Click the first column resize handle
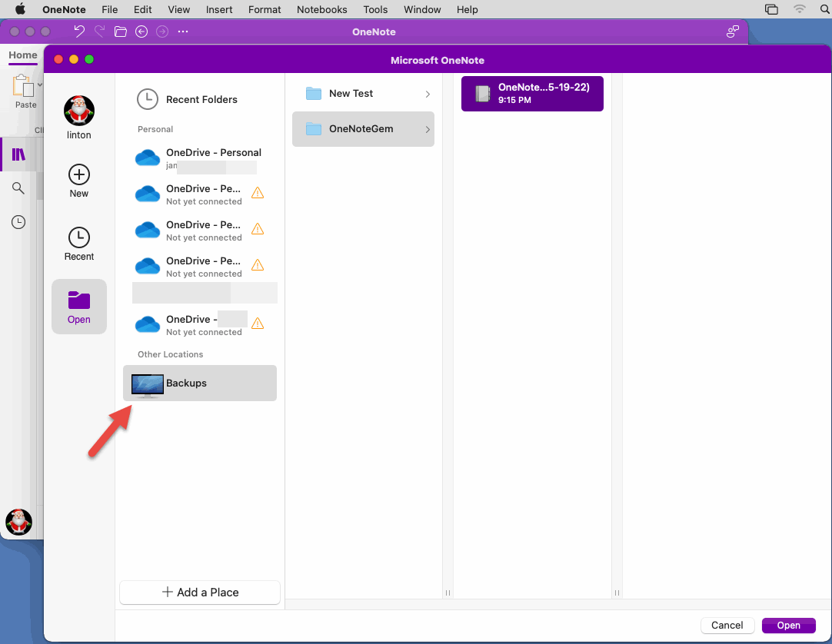Screen dimensions: 832x644 (x=448, y=593)
